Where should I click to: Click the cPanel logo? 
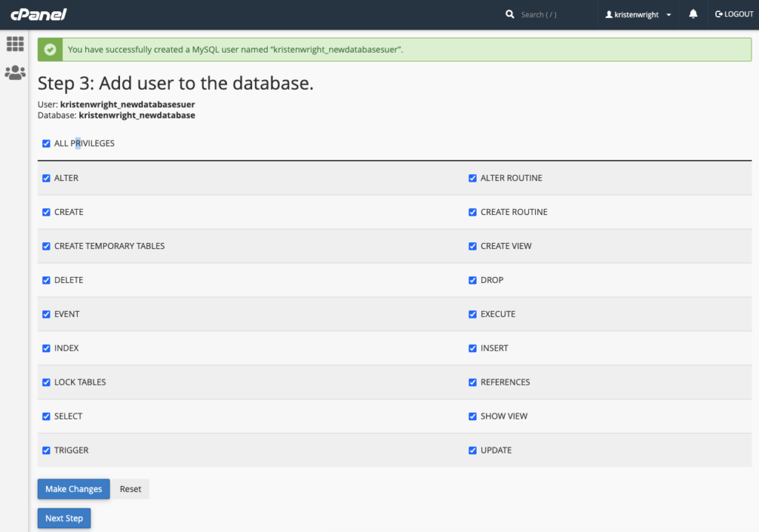click(x=39, y=14)
